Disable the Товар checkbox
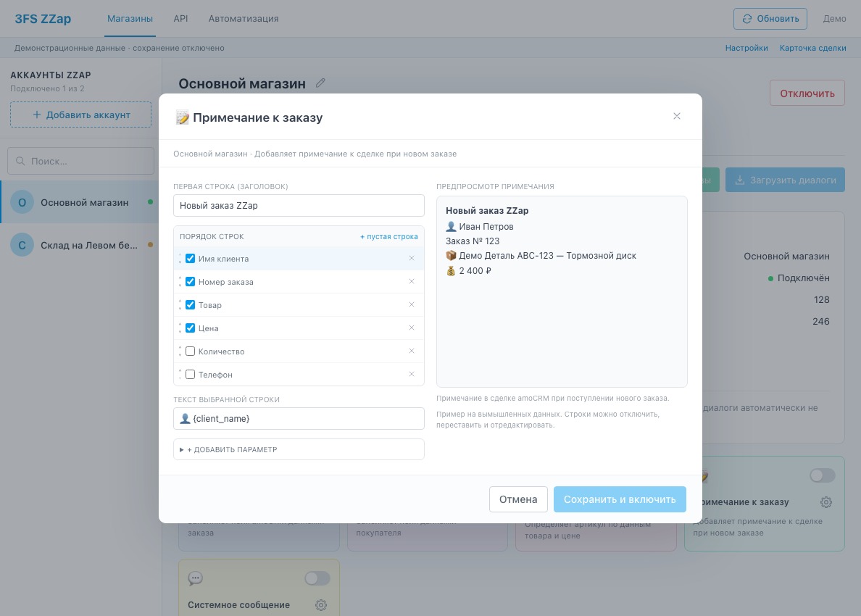The image size is (861, 616). coord(191,304)
